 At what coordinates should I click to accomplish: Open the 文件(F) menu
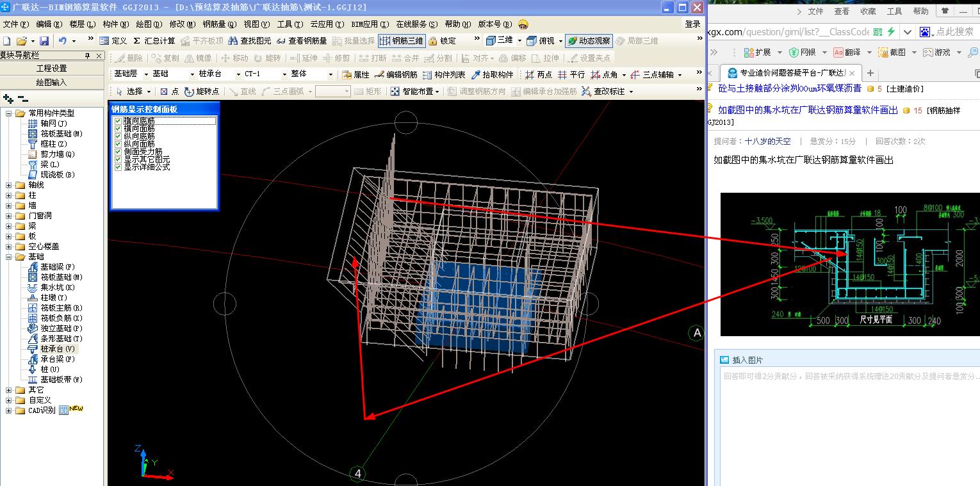[17, 24]
